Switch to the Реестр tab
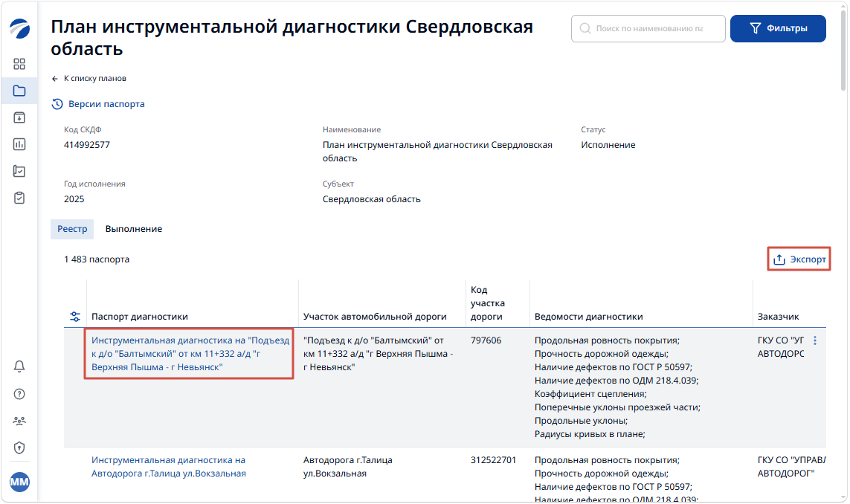 click(x=72, y=229)
